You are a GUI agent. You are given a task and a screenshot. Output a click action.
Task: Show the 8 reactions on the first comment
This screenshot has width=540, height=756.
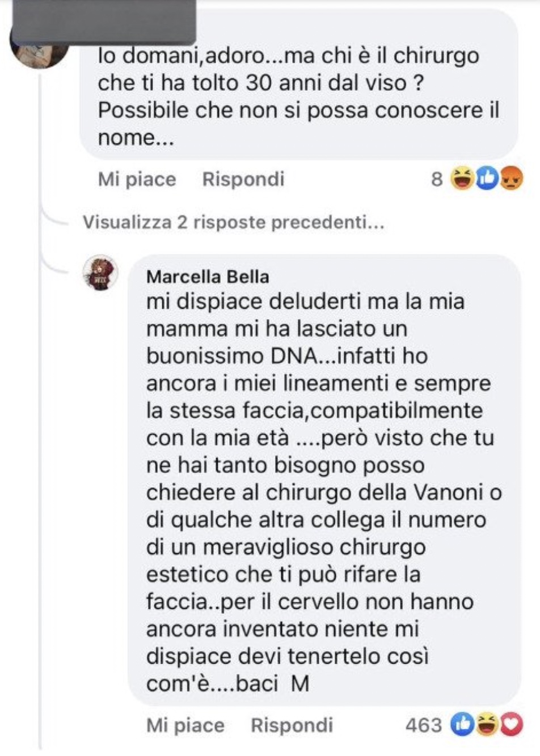click(x=437, y=179)
